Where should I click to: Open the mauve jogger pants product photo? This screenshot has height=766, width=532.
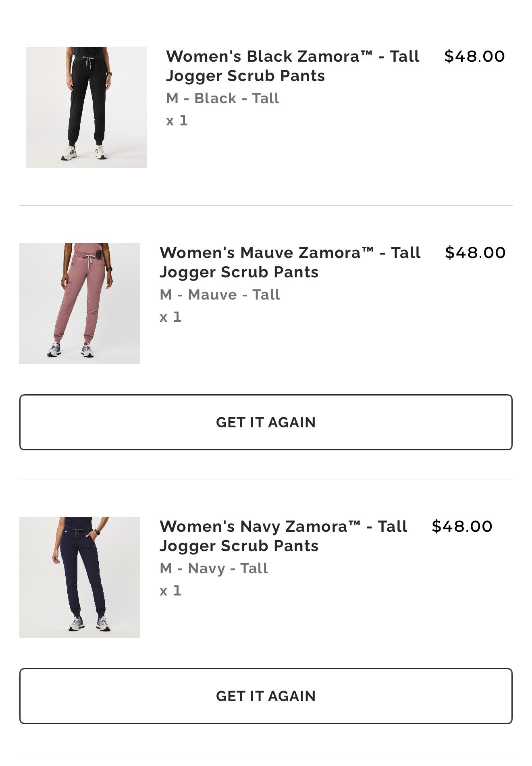click(80, 304)
